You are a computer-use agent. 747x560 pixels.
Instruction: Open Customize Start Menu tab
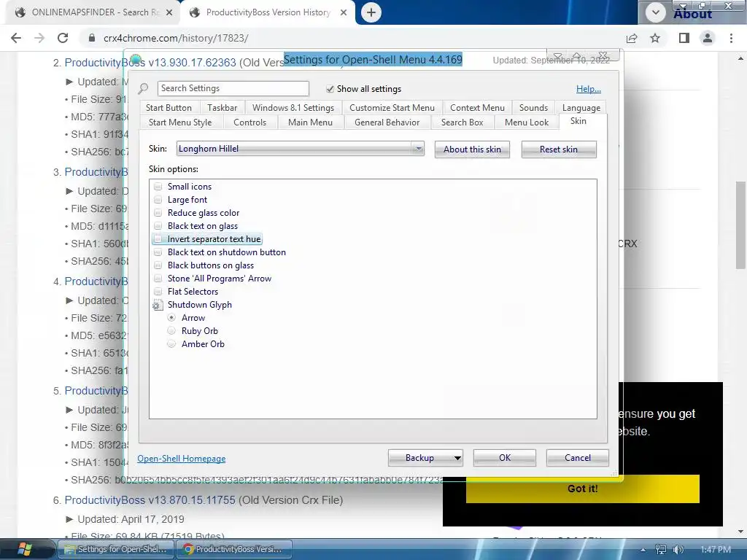(x=392, y=108)
